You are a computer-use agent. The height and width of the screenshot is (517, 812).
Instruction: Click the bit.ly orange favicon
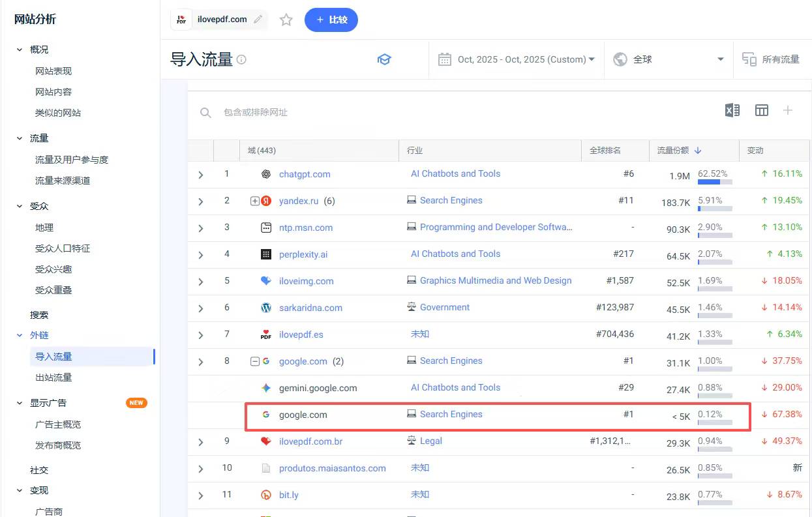(266, 495)
